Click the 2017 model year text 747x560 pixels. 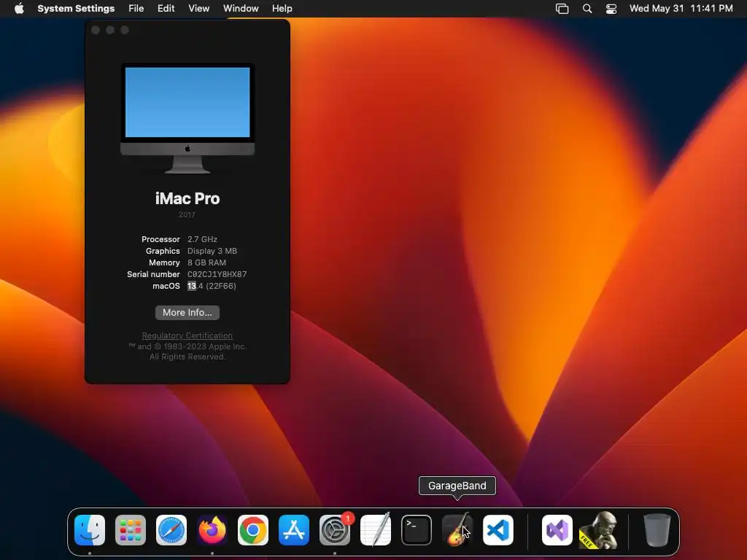[187, 215]
